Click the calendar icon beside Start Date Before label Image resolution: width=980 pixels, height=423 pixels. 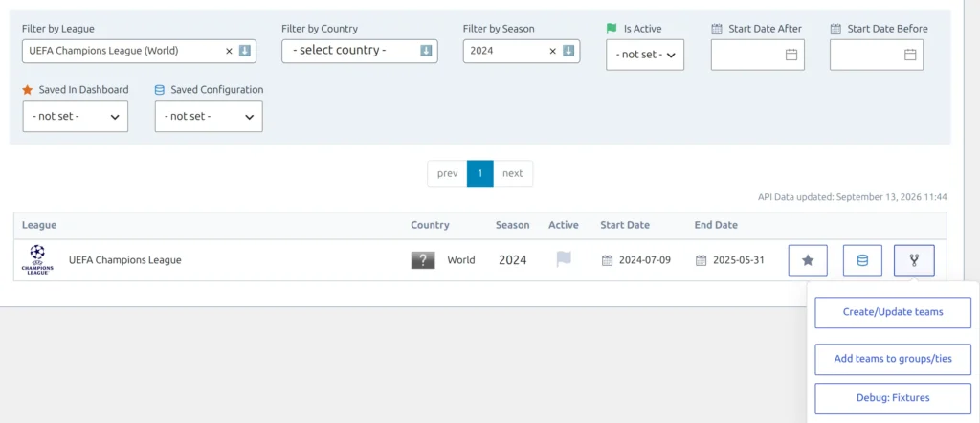tap(835, 29)
